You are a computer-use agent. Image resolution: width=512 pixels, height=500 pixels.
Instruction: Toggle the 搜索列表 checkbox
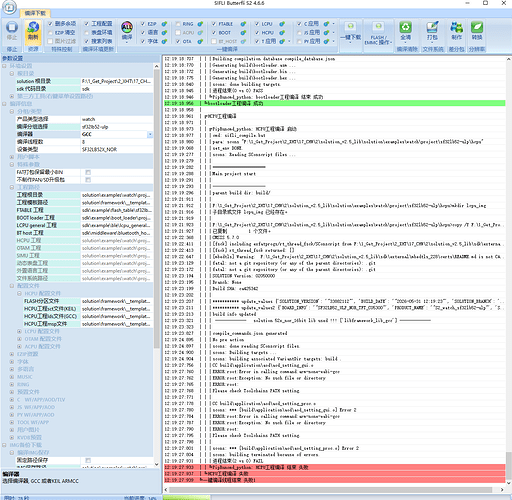(x=87, y=41)
